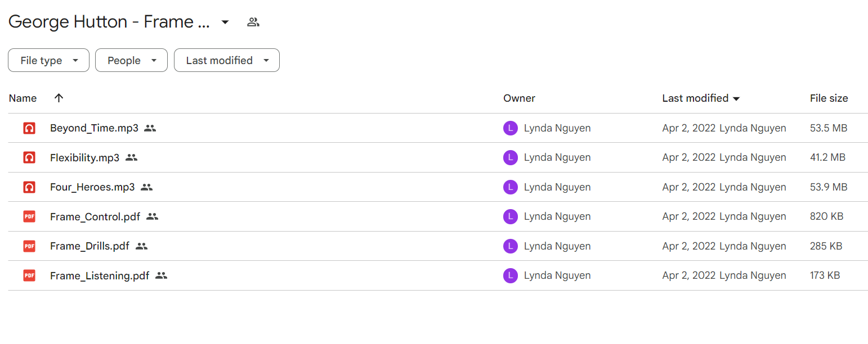Click the audio icon for Flexibility.mp3

29,157
